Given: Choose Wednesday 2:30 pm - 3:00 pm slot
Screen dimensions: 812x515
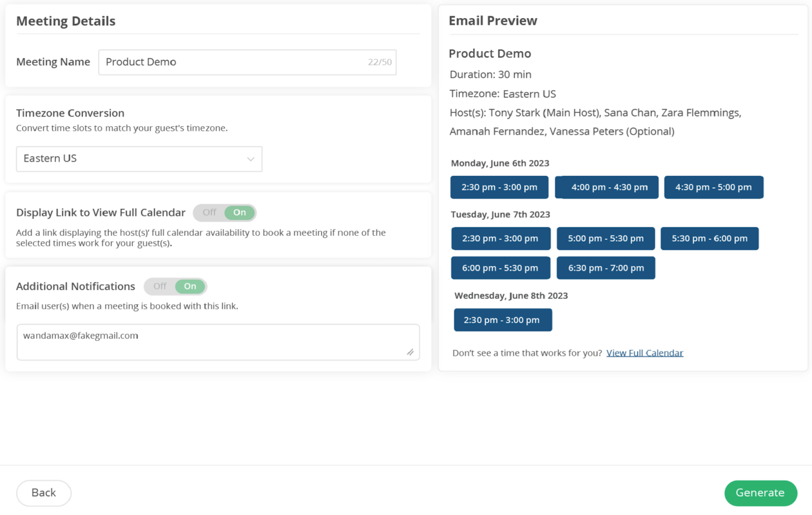Looking at the screenshot, I should [x=502, y=320].
